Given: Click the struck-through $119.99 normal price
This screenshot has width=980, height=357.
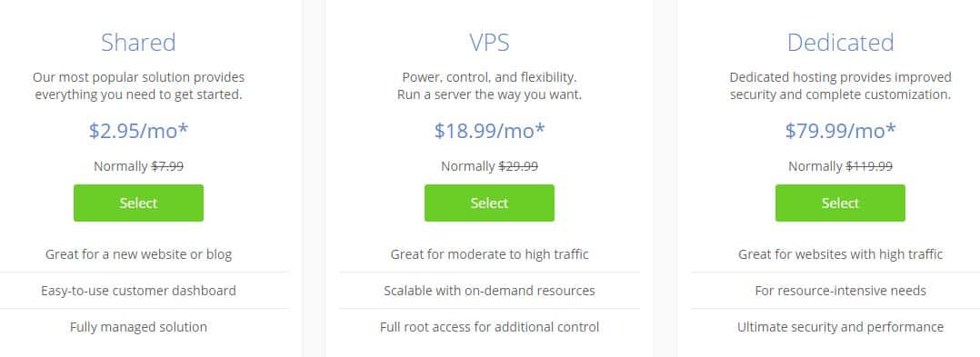Looking at the screenshot, I should point(869,166).
